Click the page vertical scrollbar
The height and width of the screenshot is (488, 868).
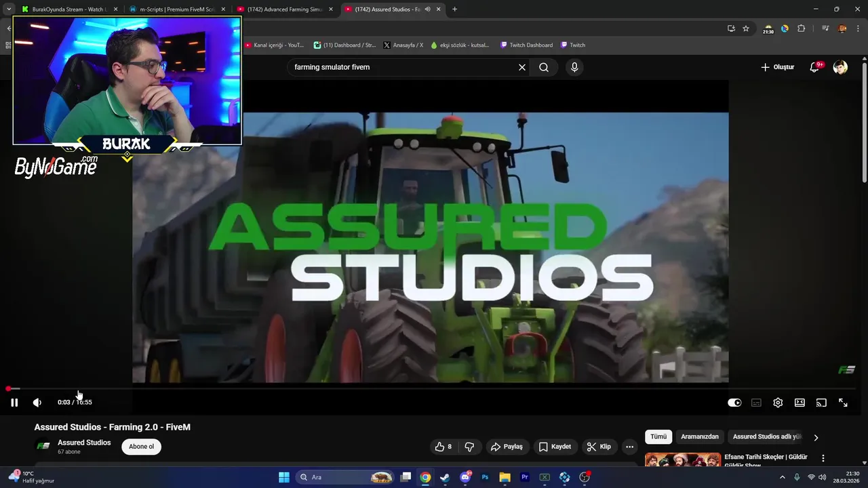tap(864, 122)
